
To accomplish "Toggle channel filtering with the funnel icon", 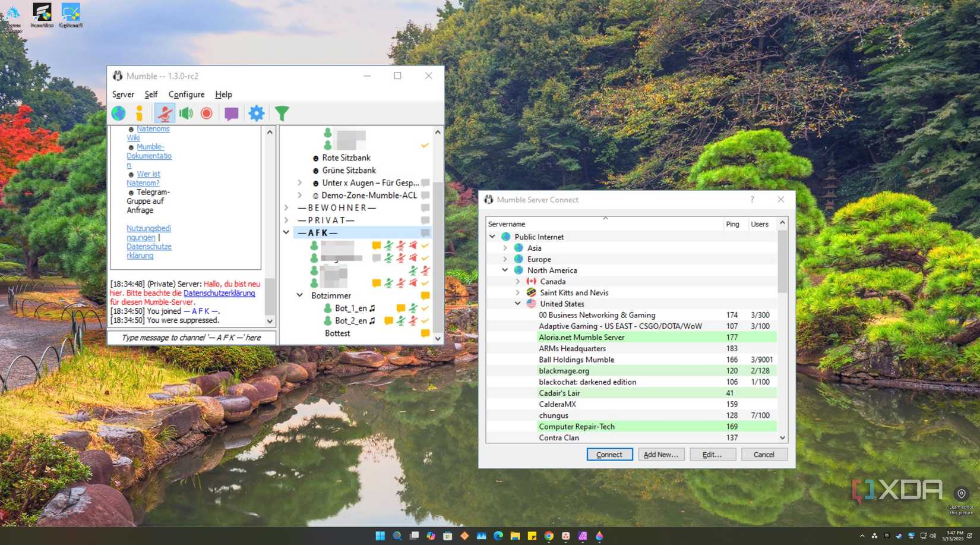I will (281, 113).
